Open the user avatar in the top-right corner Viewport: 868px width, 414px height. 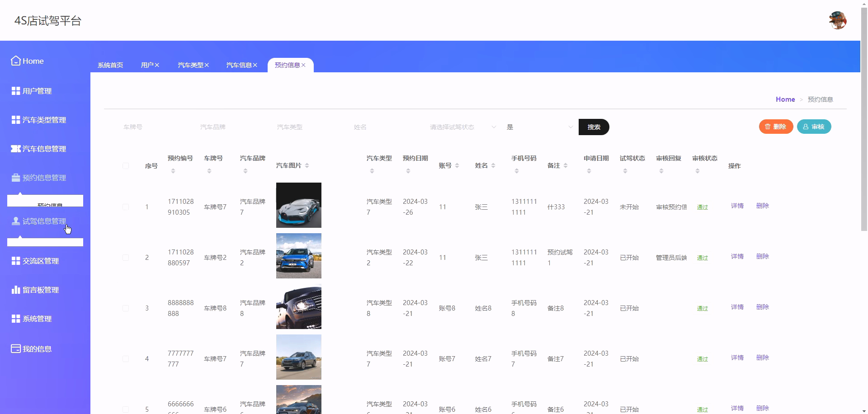[838, 20]
